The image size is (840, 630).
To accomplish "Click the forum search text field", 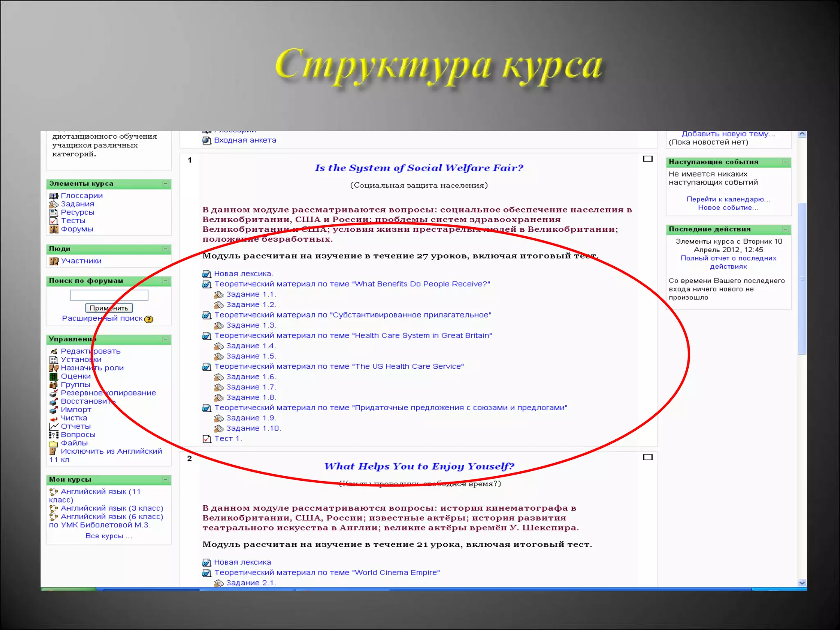I will (109, 295).
